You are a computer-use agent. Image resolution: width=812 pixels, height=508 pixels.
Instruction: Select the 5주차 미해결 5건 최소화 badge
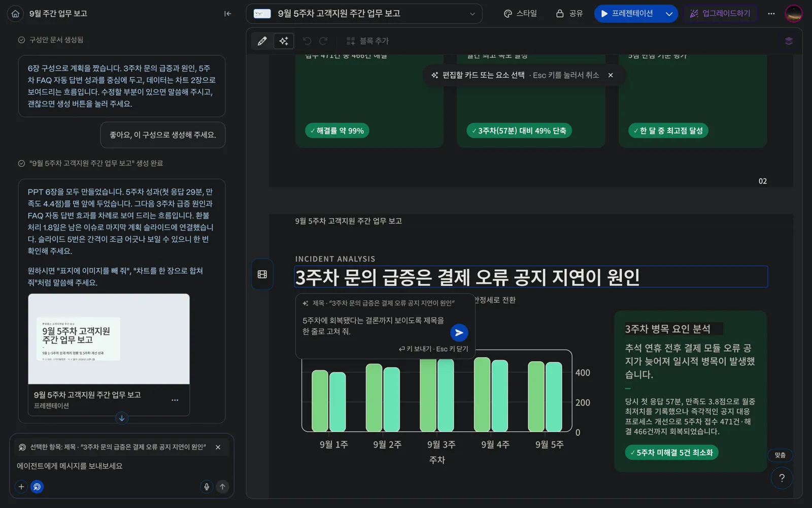click(x=671, y=453)
